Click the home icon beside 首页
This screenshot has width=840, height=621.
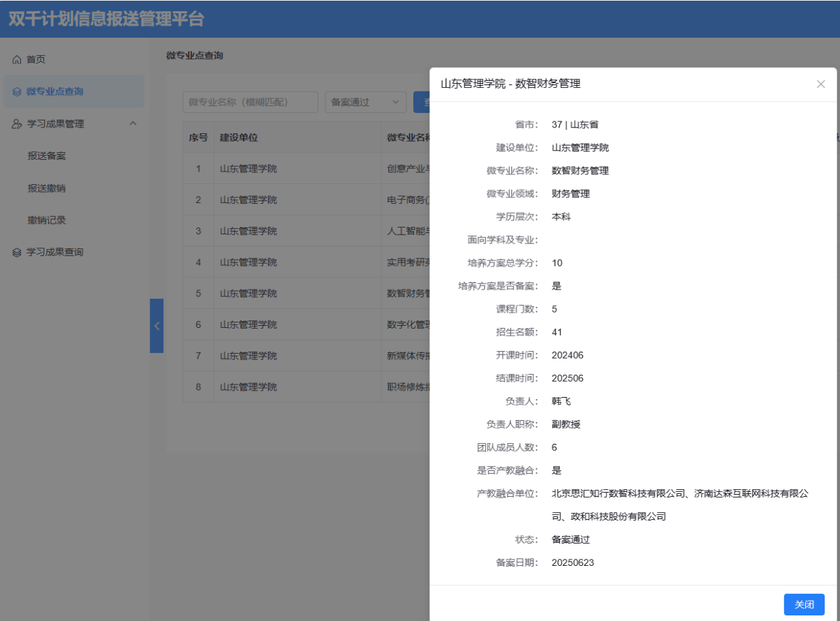pos(17,60)
